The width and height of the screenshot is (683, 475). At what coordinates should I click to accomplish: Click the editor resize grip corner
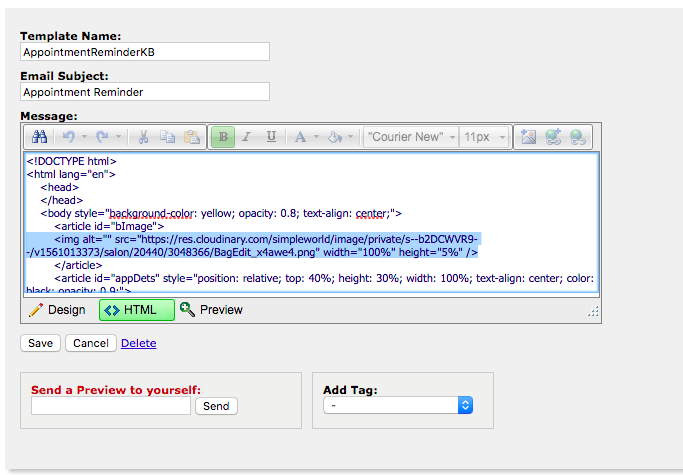click(x=593, y=311)
